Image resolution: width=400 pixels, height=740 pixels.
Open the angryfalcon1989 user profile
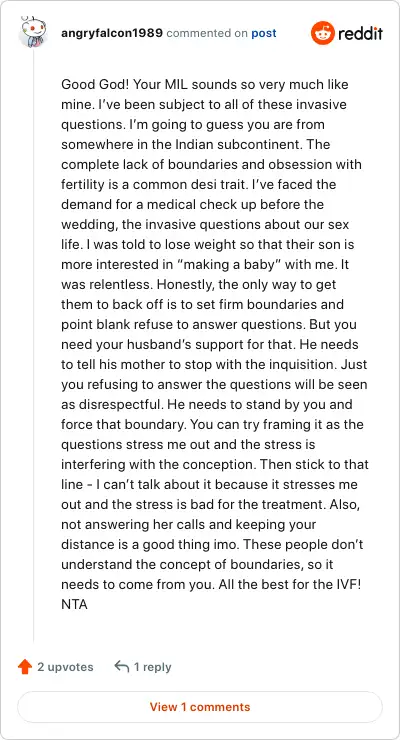coord(112,34)
